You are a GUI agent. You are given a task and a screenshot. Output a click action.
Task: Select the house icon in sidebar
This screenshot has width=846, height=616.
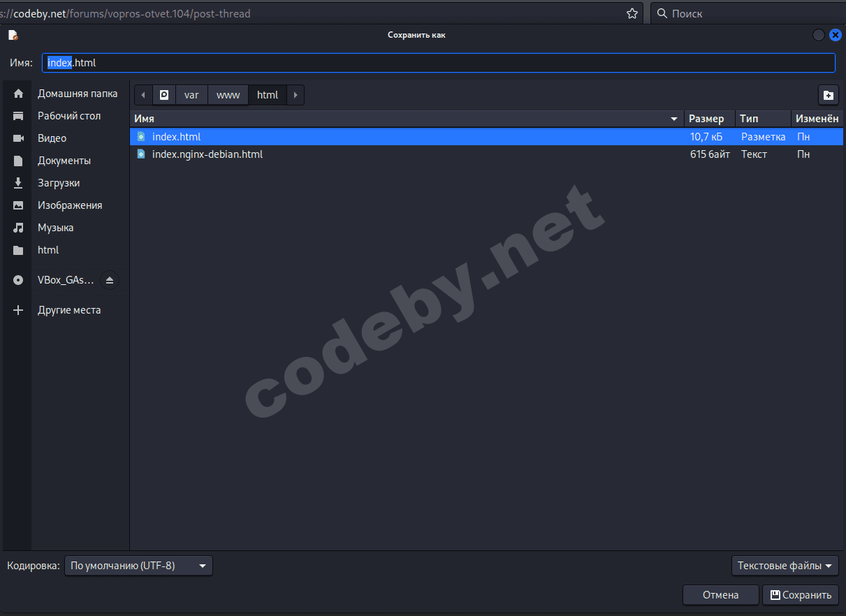coord(18,94)
